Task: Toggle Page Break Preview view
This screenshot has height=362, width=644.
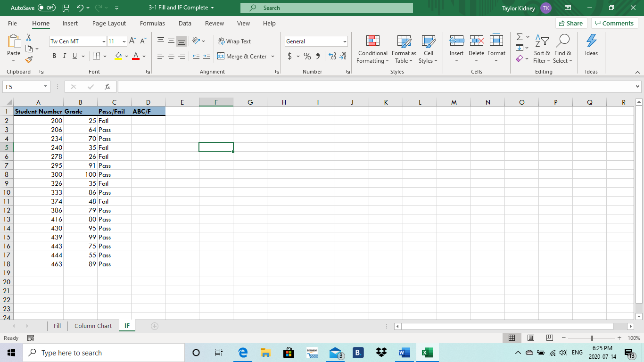Action: click(549, 338)
